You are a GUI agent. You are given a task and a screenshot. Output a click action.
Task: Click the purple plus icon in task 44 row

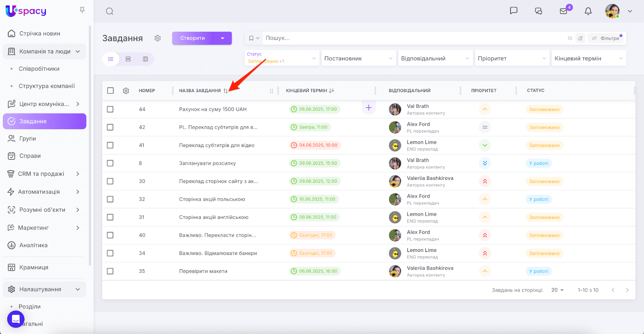[368, 107]
